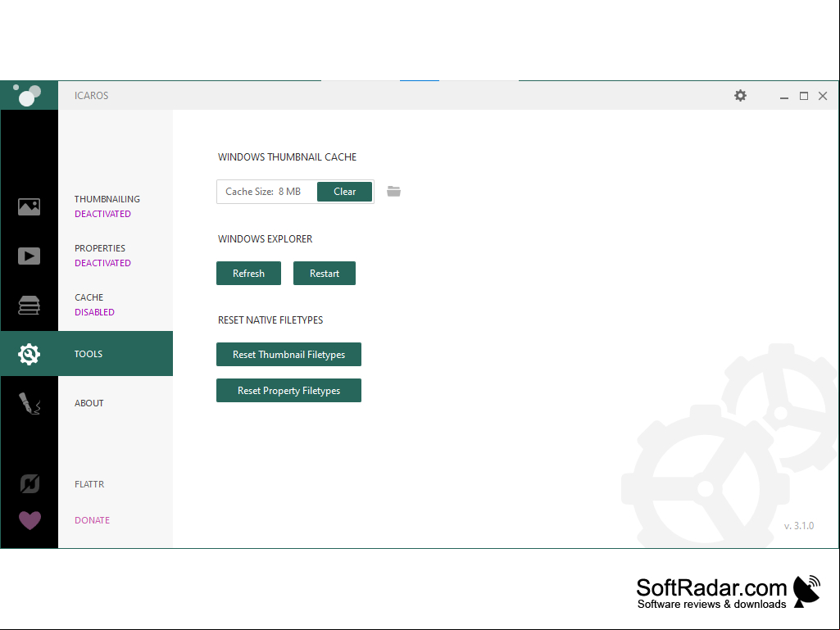840x630 pixels.
Task: Close the Icaros window
Action: point(823,96)
